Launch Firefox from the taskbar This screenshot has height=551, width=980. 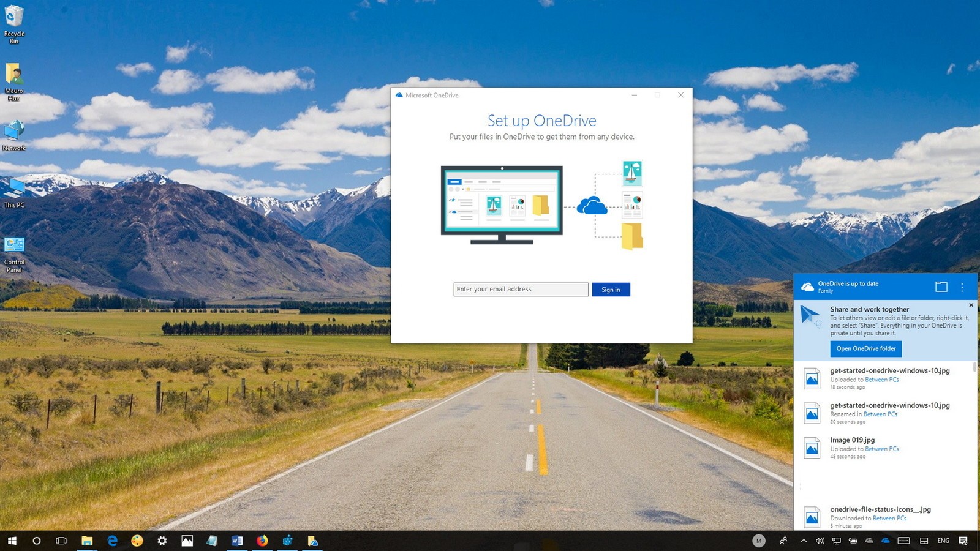point(262,541)
